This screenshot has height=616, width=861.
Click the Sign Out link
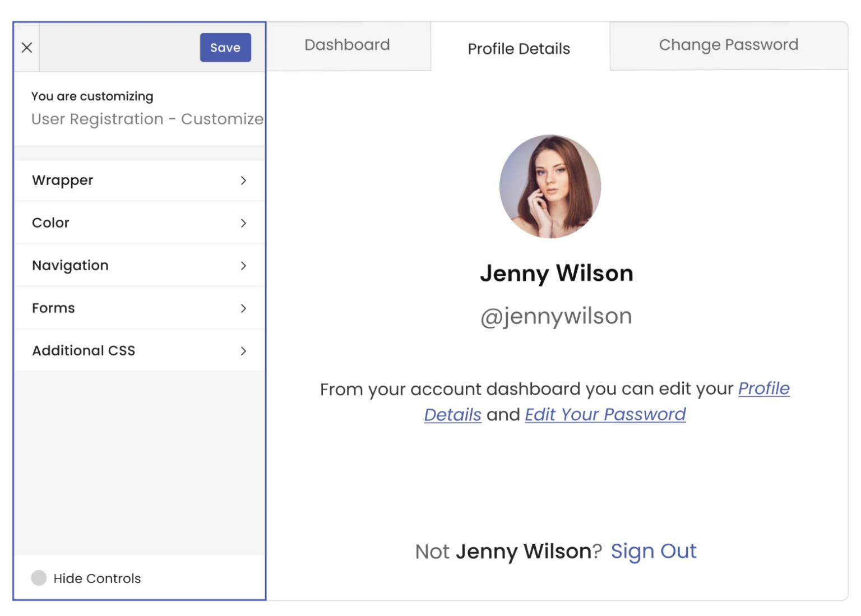[x=654, y=551]
